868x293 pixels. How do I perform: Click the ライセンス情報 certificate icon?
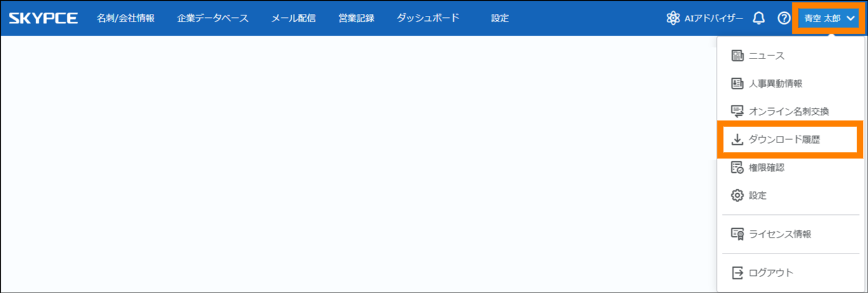[x=737, y=234]
